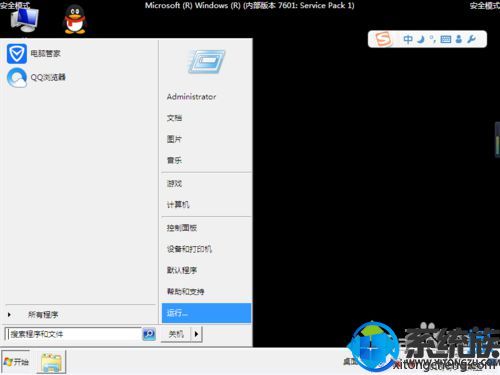Open the Sogou soft keyboard icon

tap(446, 39)
